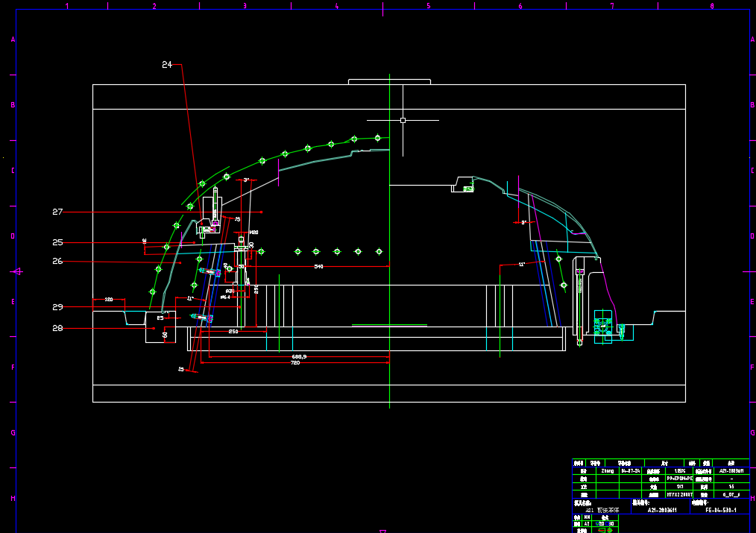This screenshot has height=533, width=756.
Task: Click the magenta triangle marker on left border
Action: 16,272
